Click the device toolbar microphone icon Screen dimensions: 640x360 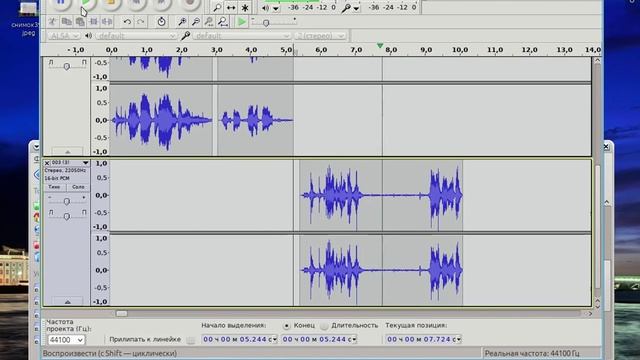point(186,36)
